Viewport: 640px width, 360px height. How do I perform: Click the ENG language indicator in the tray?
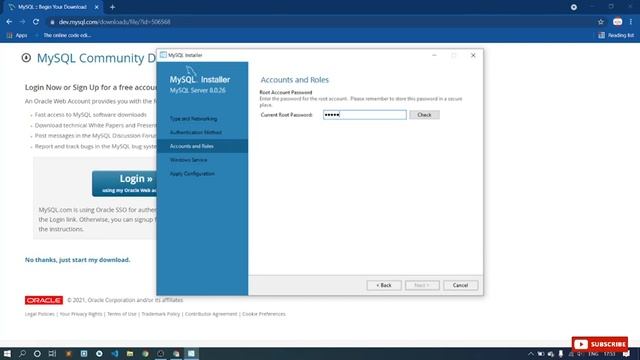593,354
